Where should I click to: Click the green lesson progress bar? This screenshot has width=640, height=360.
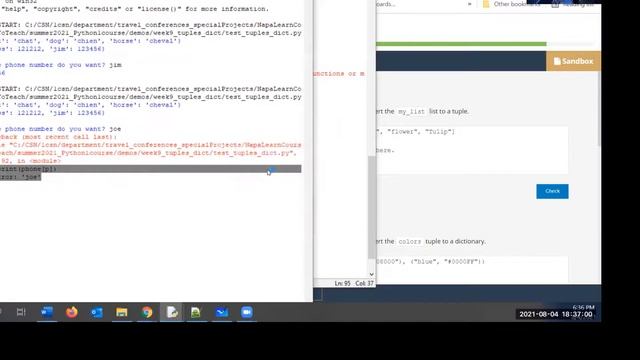click(x=461, y=44)
